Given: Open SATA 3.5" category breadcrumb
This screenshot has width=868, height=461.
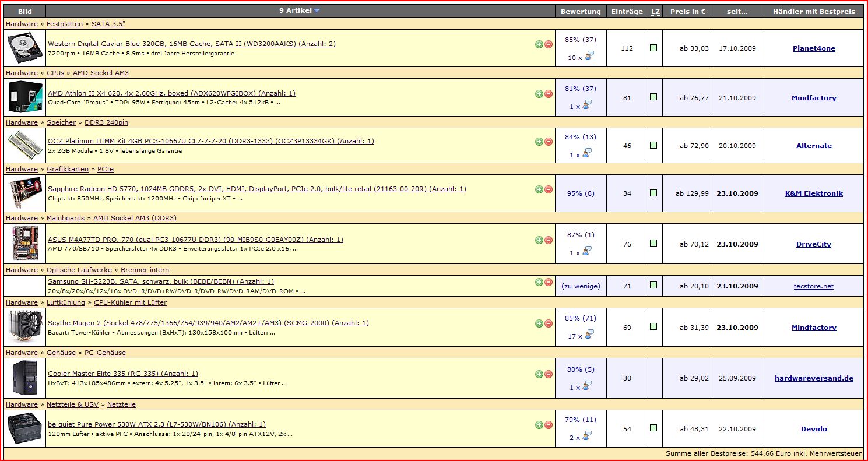Looking at the screenshot, I should [108, 24].
